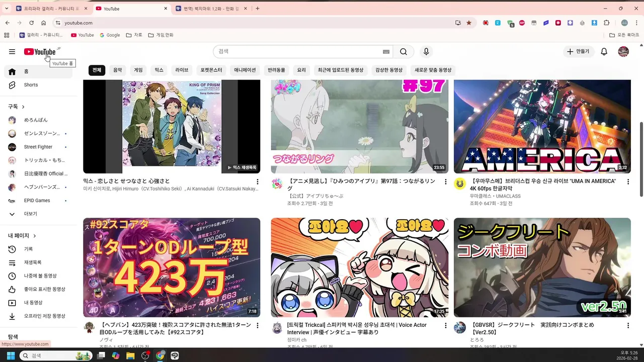Open 오프라인 저장 동영상 downloads
This screenshot has height=362, width=644.
38,316
